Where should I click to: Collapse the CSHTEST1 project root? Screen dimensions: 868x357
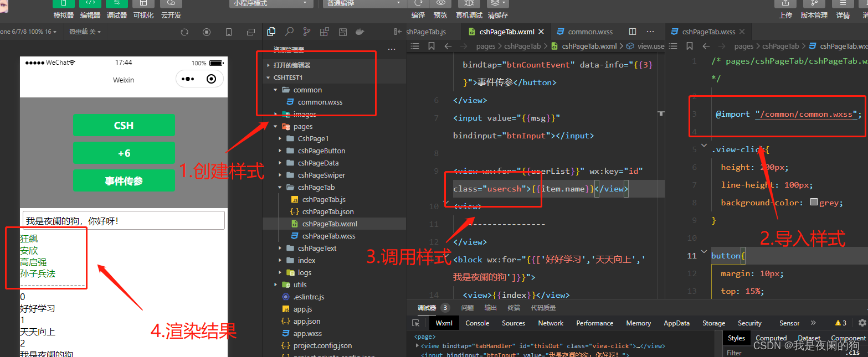click(335, 77)
